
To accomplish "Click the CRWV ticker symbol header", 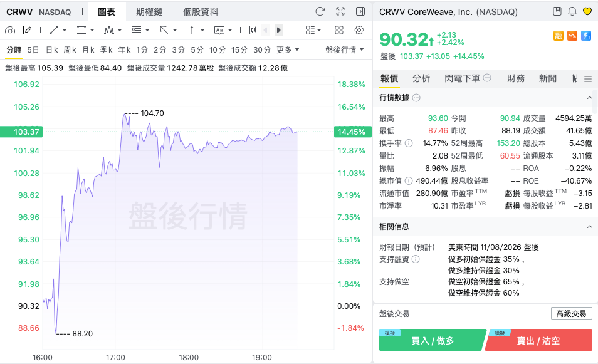I will tap(19, 12).
